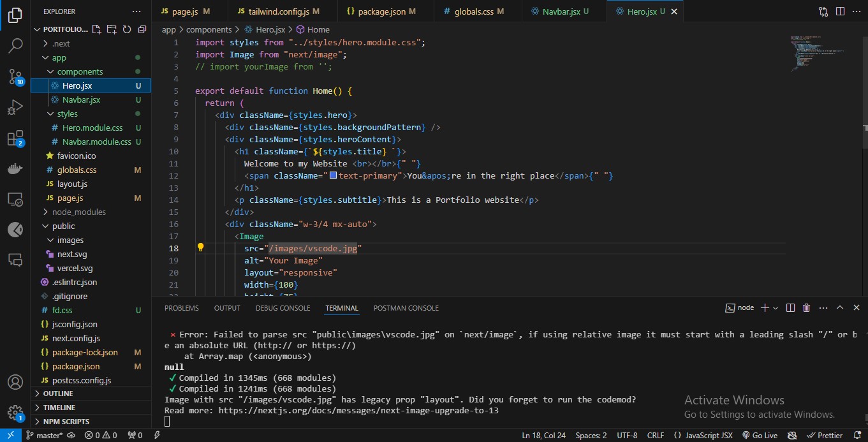Screen dimensions: 868x442
Task: Click the components breadcrumb segment
Action: [210, 29]
